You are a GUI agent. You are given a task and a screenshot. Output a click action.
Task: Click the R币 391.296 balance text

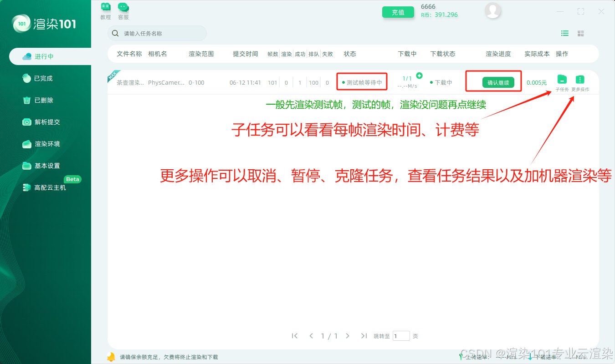[x=439, y=15]
